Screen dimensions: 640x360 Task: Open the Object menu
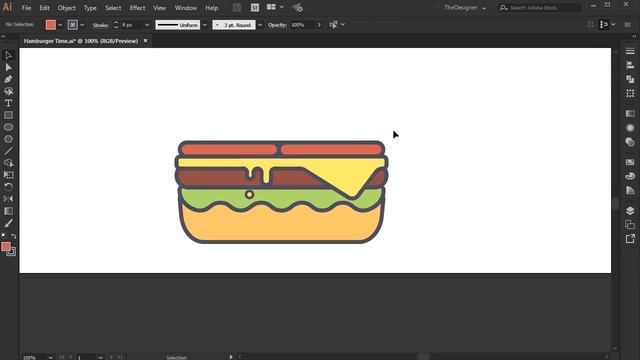click(x=67, y=8)
